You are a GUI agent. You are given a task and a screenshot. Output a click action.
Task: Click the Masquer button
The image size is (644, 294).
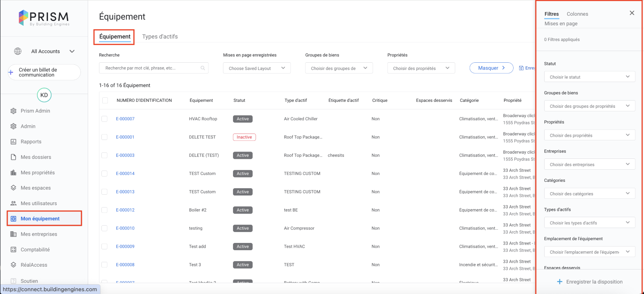[x=491, y=68]
